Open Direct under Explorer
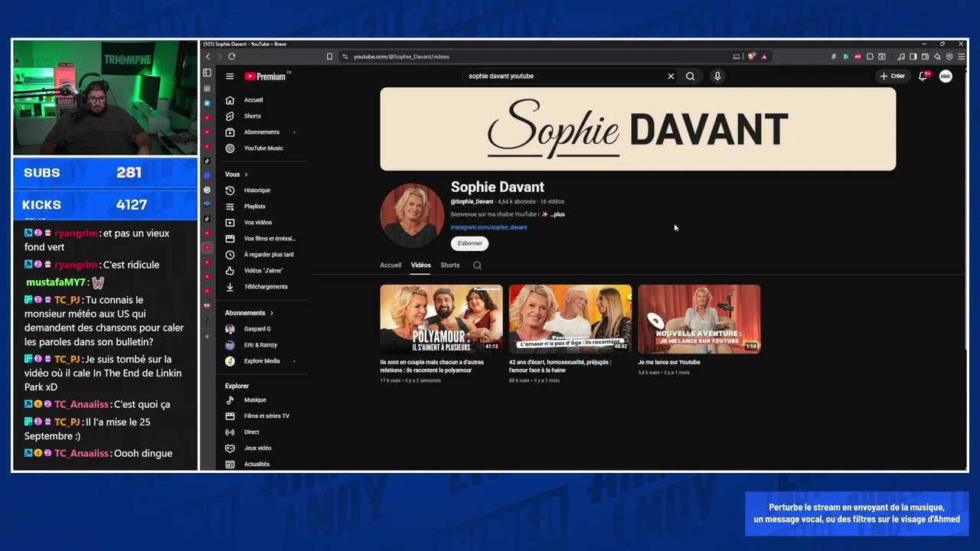 click(x=263, y=432)
